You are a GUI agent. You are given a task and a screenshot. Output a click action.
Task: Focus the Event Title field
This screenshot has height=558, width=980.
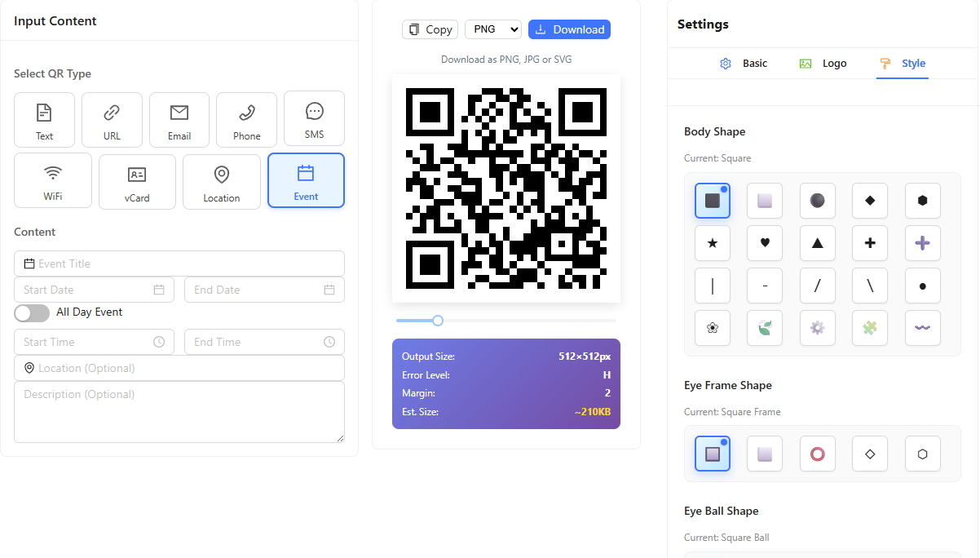click(179, 263)
